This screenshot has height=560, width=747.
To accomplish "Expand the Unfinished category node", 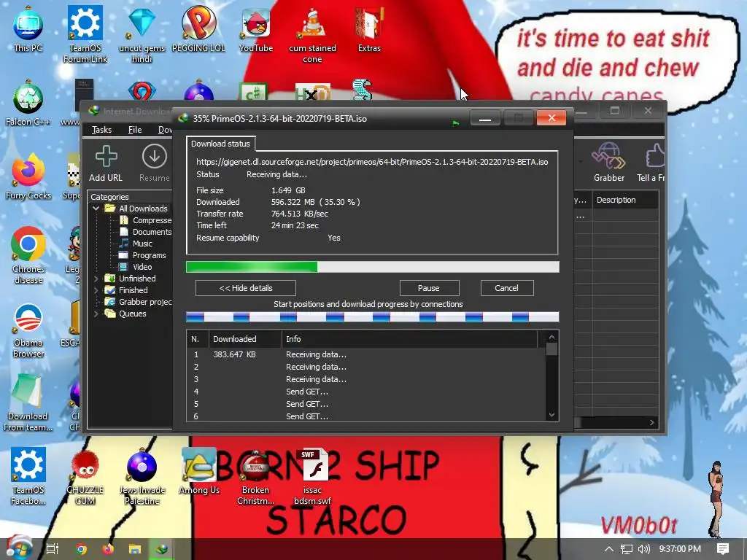I will pos(96,279).
